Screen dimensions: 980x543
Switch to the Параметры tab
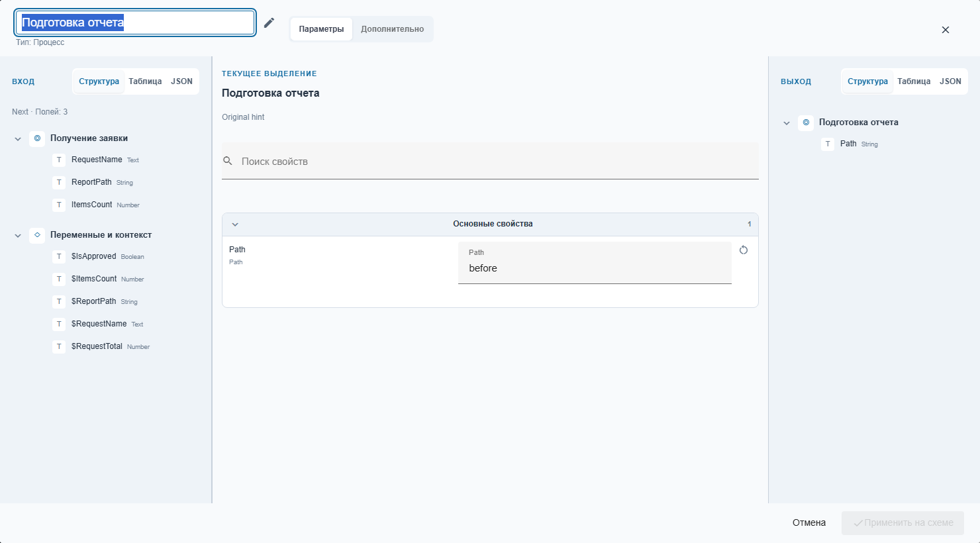(321, 29)
